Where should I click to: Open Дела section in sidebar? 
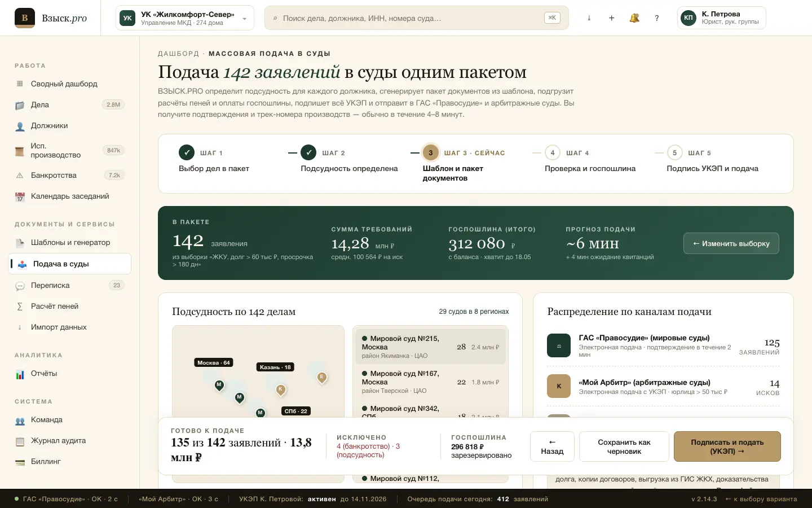tap(70, 104)
